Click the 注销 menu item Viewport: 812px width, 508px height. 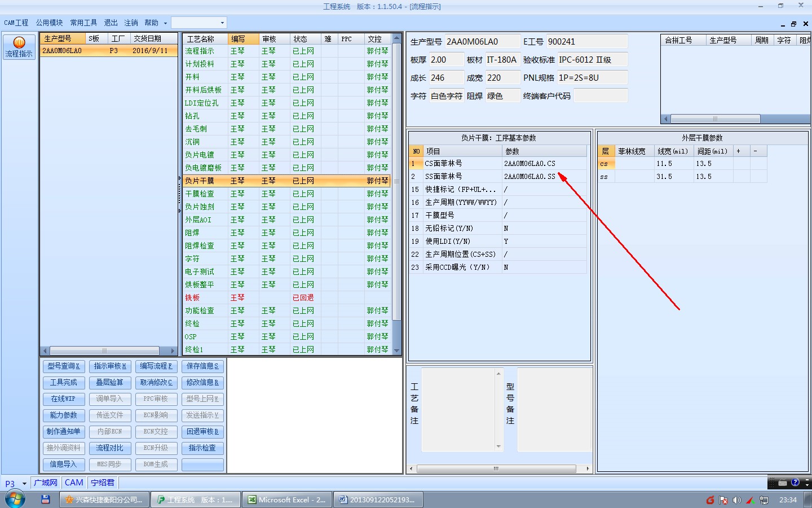coord(131,23)
